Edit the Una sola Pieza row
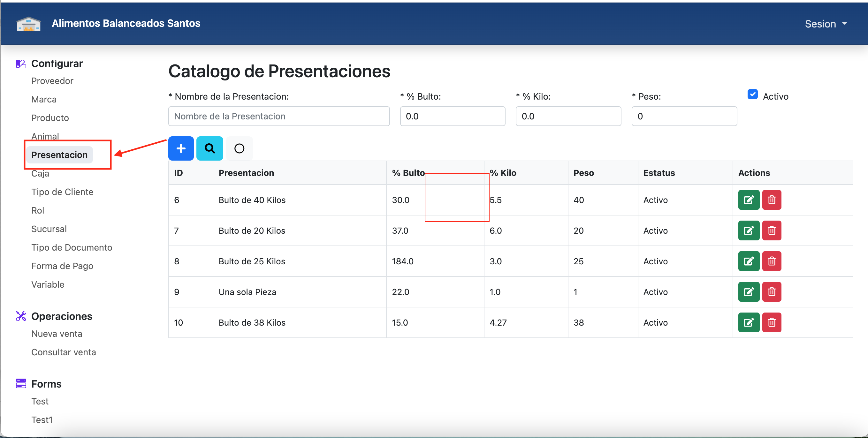This screenshot has width=868, height=438. [749, 292]
